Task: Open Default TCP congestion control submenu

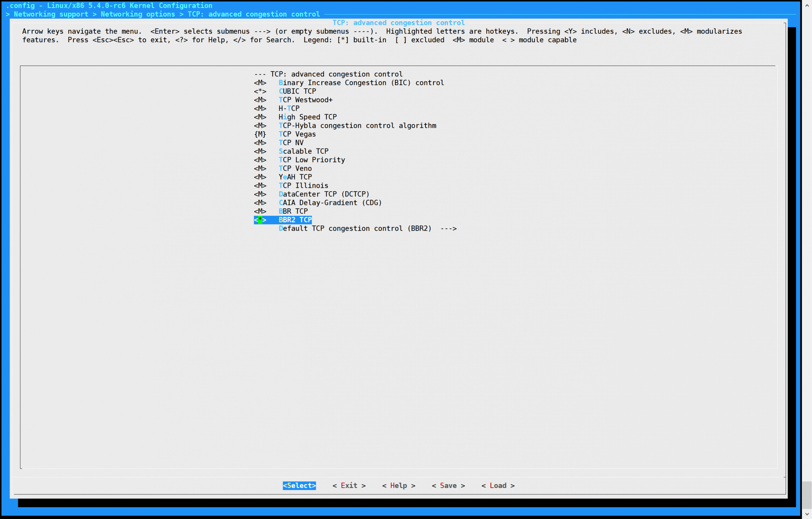Action: tap(355, 229)
